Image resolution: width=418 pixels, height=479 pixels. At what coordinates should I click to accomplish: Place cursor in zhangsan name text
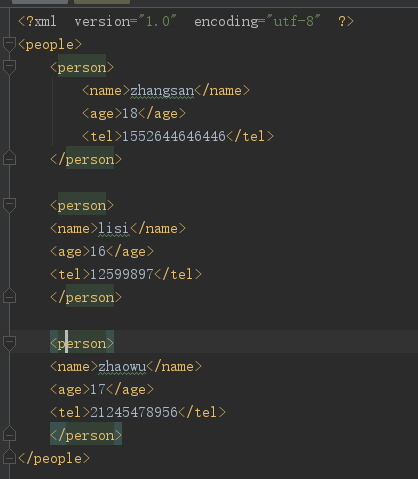(162, 91)
